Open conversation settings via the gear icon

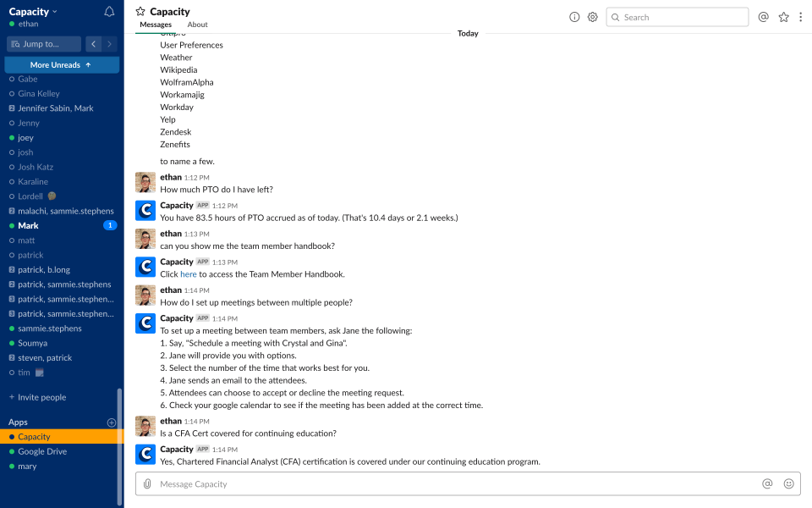[x=592, y=16]
